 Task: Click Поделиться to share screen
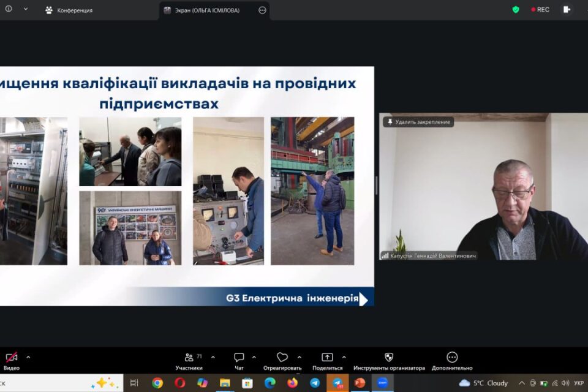pos(327,361)
